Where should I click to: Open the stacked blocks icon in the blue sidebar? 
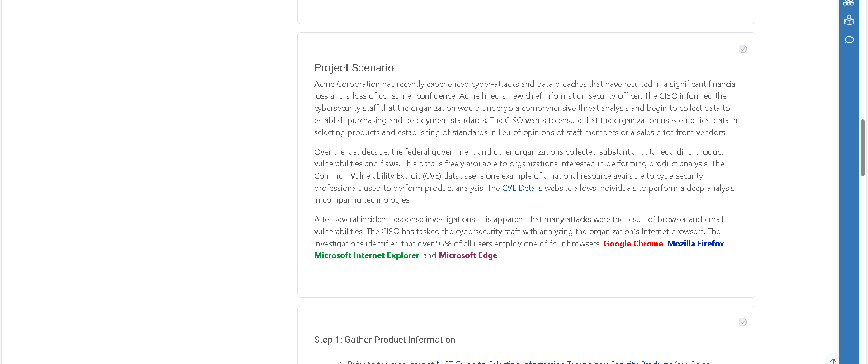click(849, 2)
